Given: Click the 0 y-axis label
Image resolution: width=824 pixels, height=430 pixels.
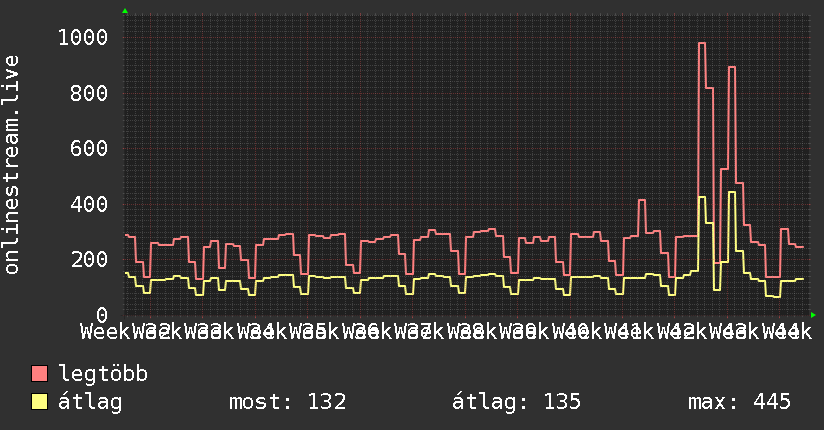Looking at the screenshot, I should click(x=102, y=315).
